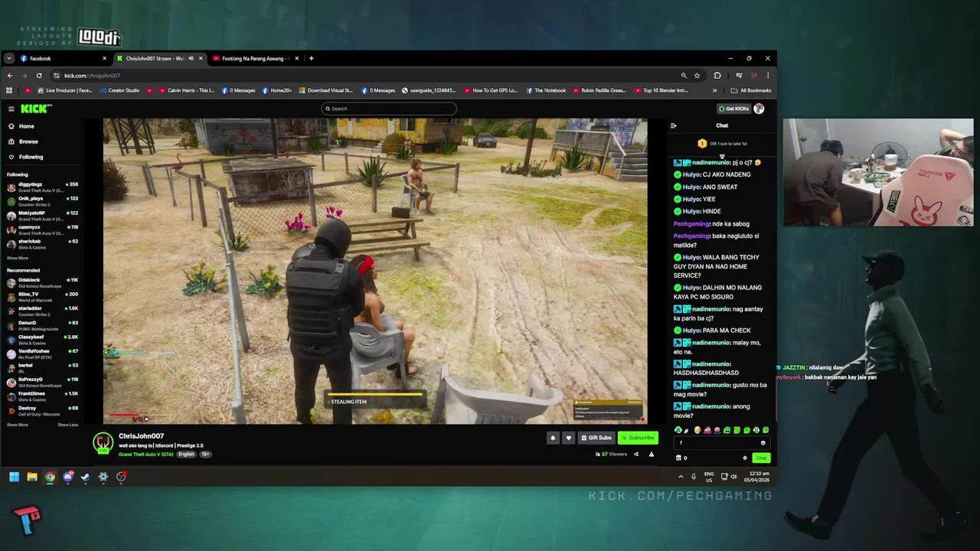Click gift sub leaderboard banner
The width and height of the screenshot is (980, 551).
click(x=722, y=144)
